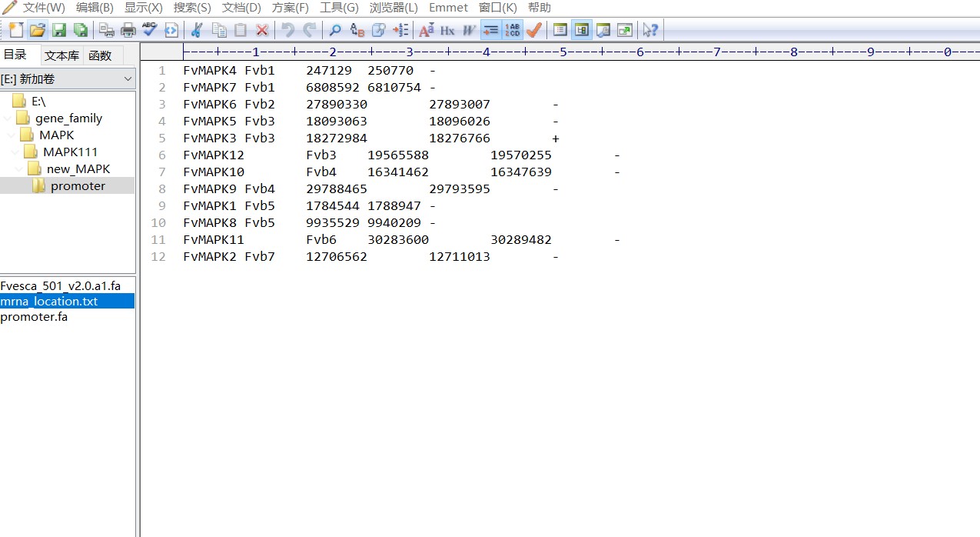Collapse the MAPK111 folder node
The width and height of the screenshot is (980, 537).
tap(15, 152)
